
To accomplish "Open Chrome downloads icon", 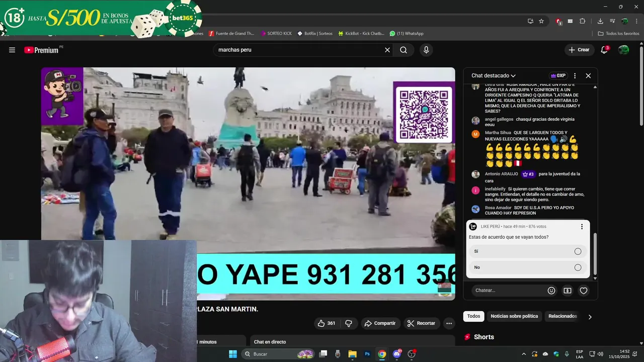I will pos(600,21).
